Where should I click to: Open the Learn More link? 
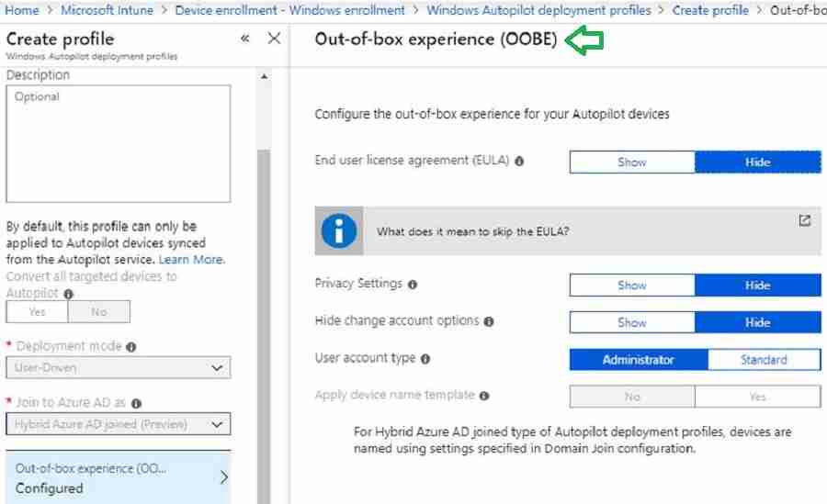point(191,260)
